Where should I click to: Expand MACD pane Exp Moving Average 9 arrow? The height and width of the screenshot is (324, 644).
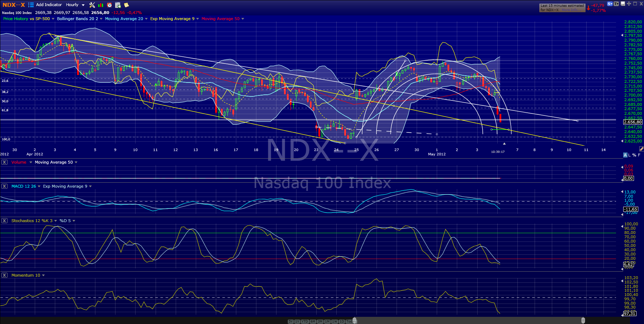(90, 186)
